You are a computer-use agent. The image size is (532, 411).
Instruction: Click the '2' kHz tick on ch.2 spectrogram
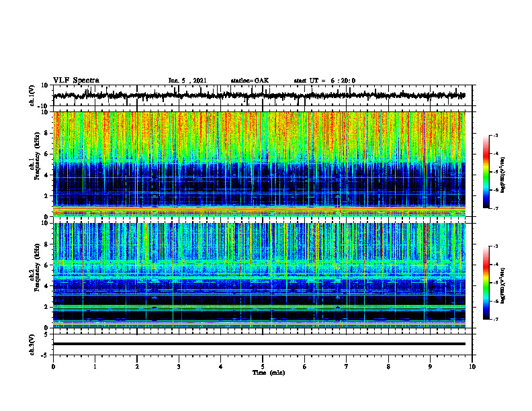(x=47, y=307)
